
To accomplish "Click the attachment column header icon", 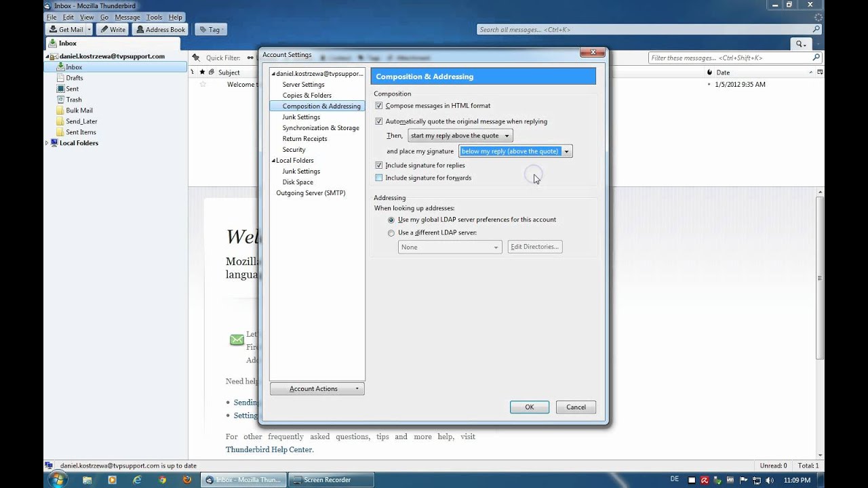I will coord(212,72).
